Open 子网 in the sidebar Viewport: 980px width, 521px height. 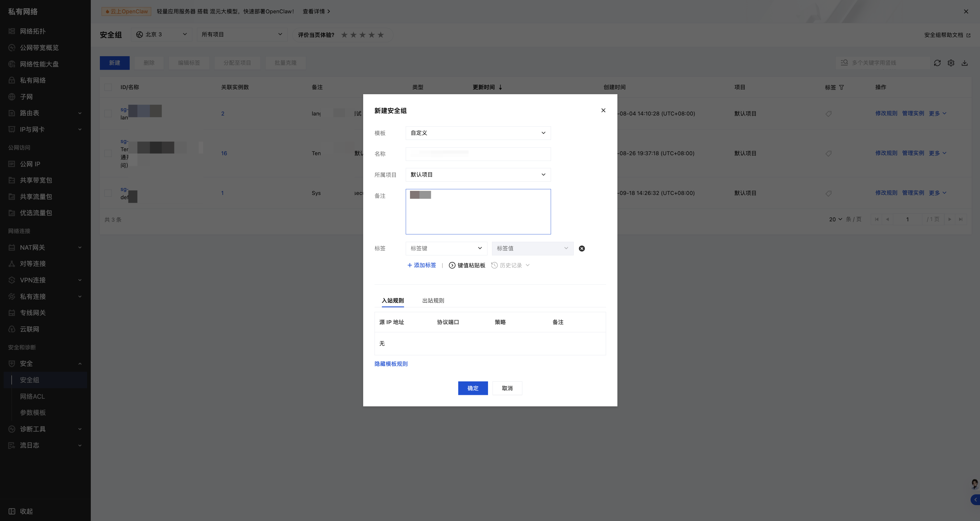tap(26, 97)
